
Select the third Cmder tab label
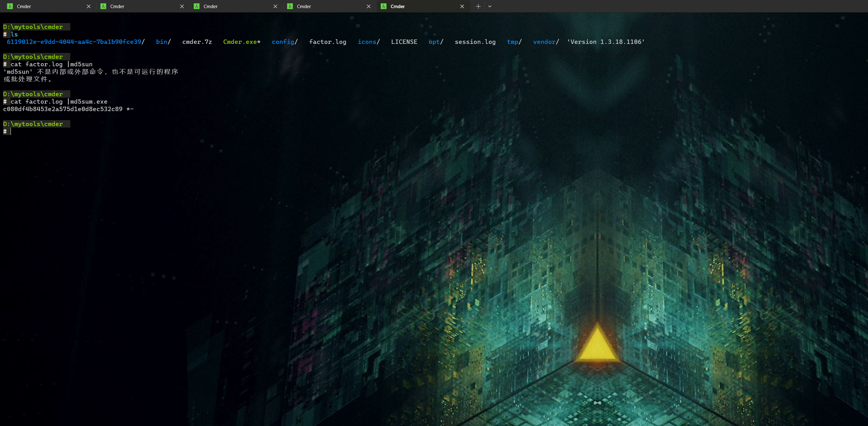pos(211,7)
